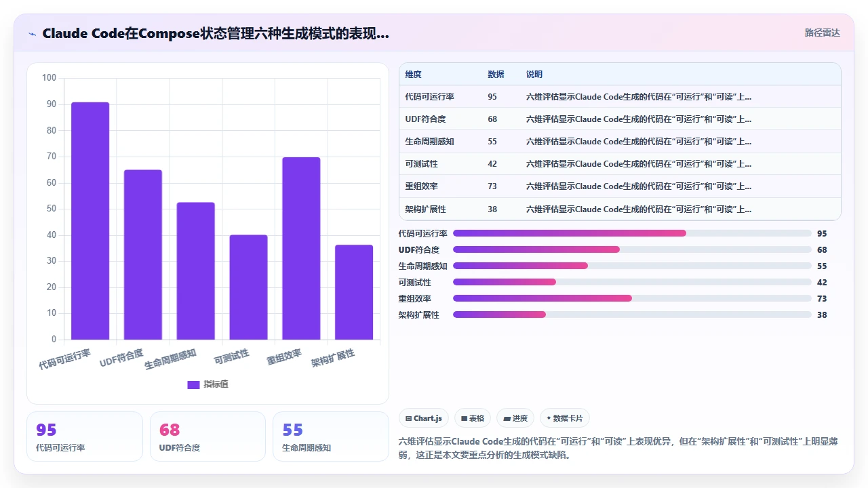Click the 架构扩展性 progress bar
868x488 pixels.
pyautogui.click(x=632, y=314)
